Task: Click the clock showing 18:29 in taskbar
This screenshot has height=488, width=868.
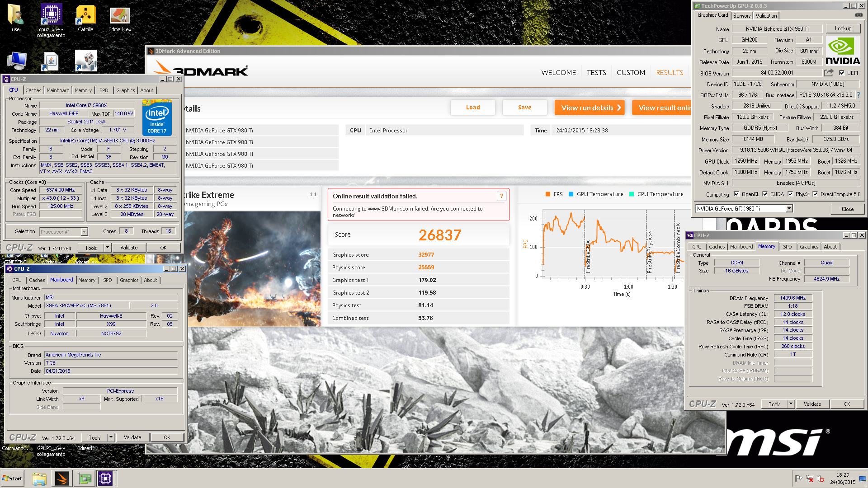Action: 843,475
